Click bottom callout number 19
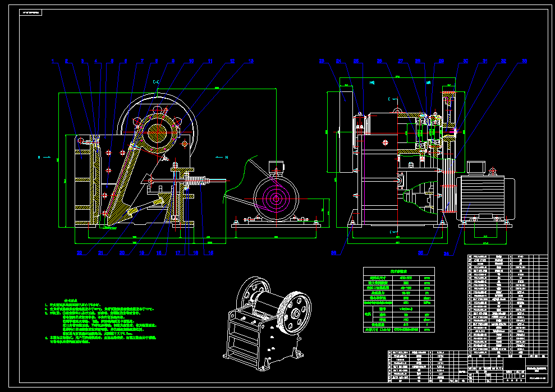Screen dimensions: 555x392 (141, 253)
